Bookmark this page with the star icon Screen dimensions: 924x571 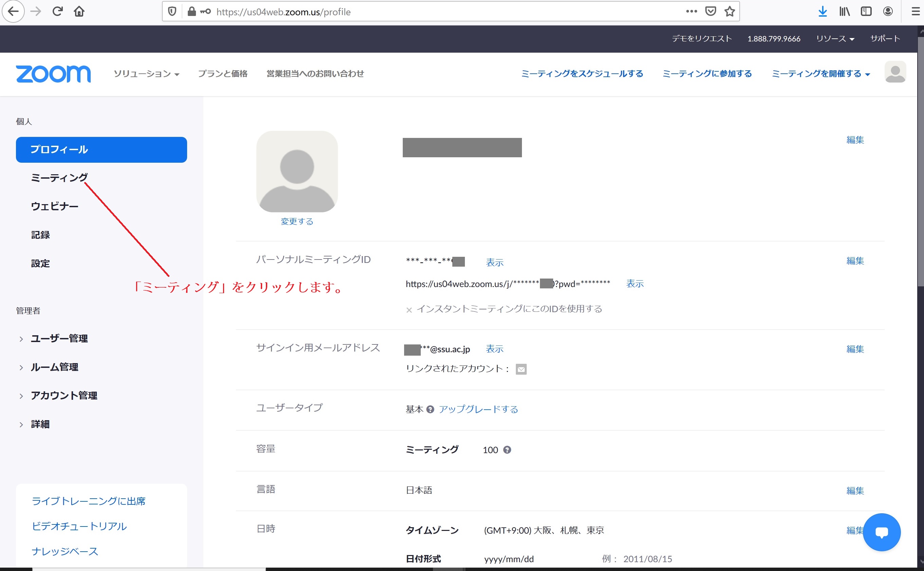click(x=730, y=11)
